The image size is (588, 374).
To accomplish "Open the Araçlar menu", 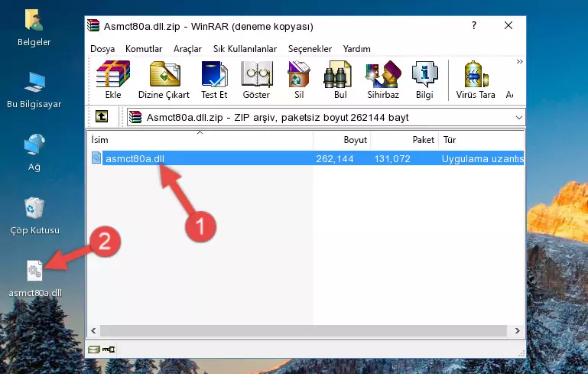I will pyautogui.click(x=187, y=49).
